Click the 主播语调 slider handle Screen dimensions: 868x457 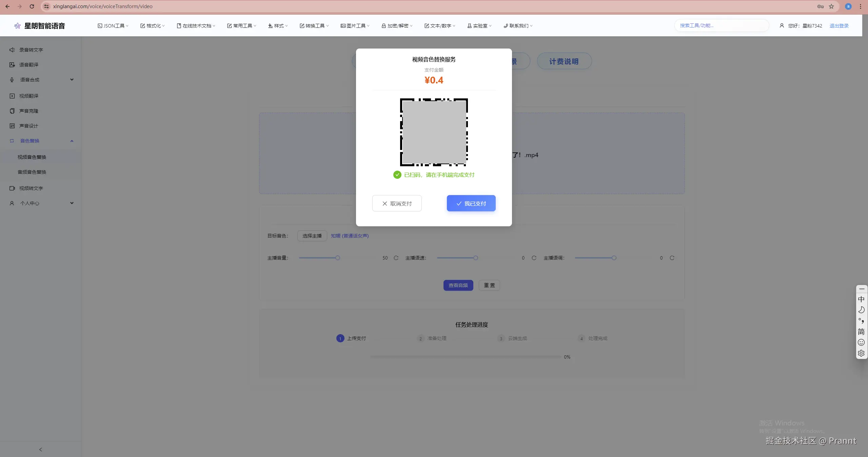tap(614, 258)
